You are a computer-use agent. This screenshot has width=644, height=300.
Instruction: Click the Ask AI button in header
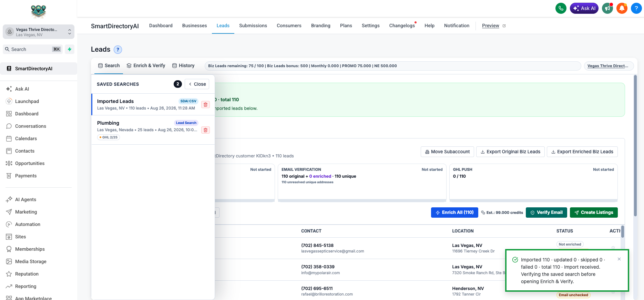click(584, 8)
